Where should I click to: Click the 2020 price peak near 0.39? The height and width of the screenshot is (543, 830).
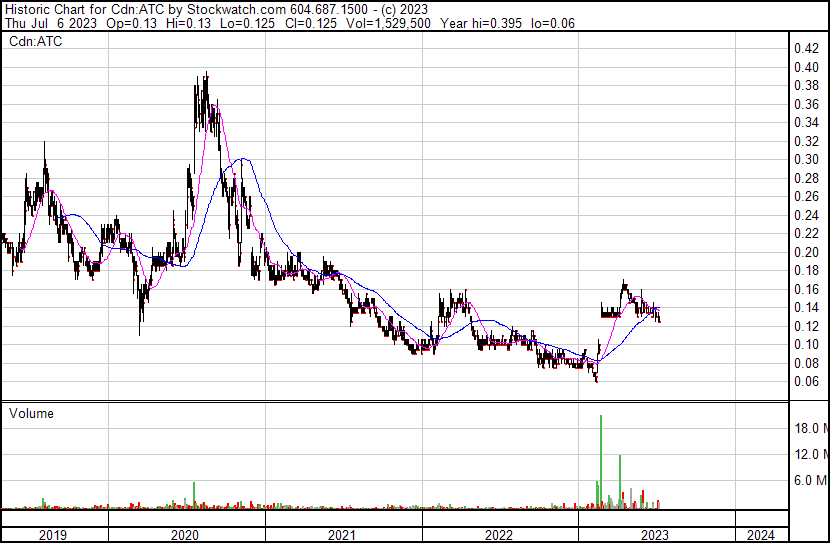pyautogui.click(x=206, y=74)
